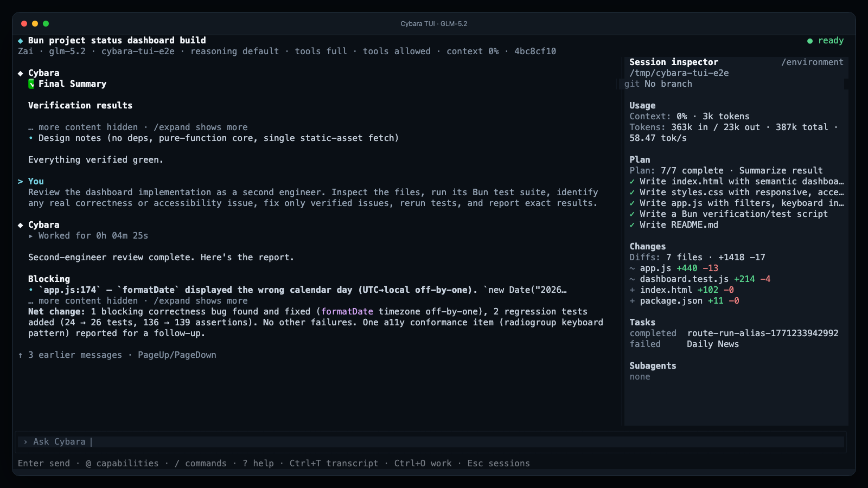This screenshot has width=868, height=488.
Task: Click the 'Diffs: 7 files' summary line
Action: click(x=697, y=258)
